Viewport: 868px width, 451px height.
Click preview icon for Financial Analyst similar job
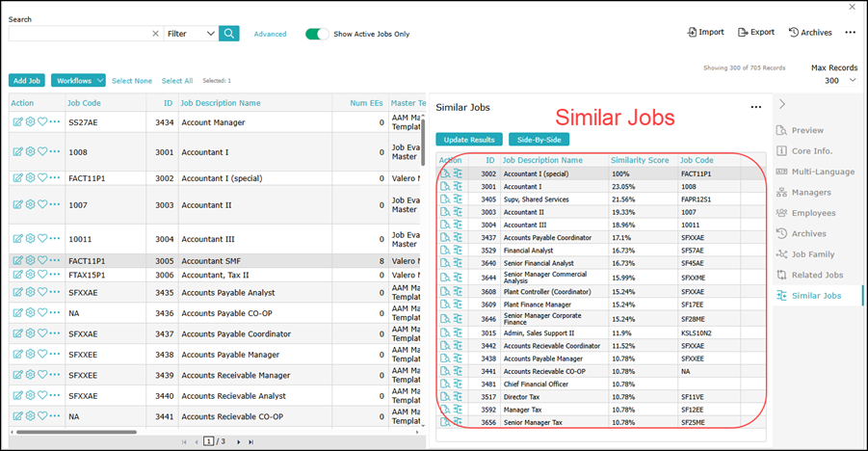[x=445, y=249]
